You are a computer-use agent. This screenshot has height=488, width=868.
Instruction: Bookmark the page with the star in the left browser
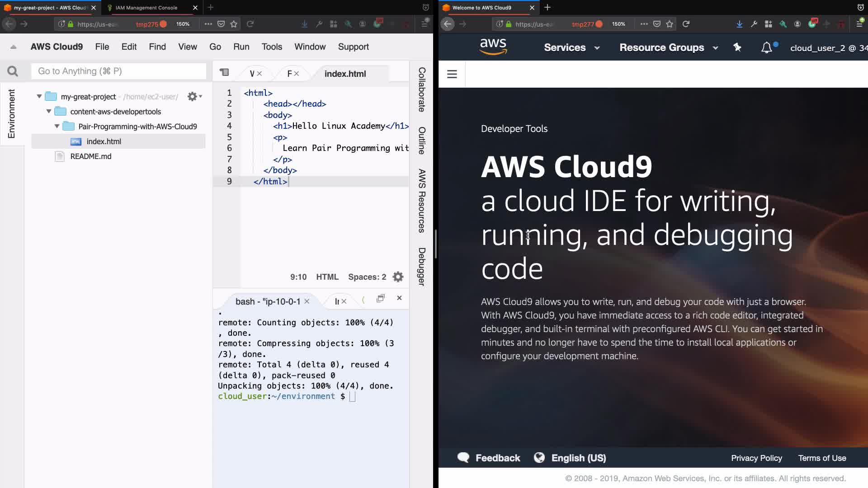click(x=234, y=24)
